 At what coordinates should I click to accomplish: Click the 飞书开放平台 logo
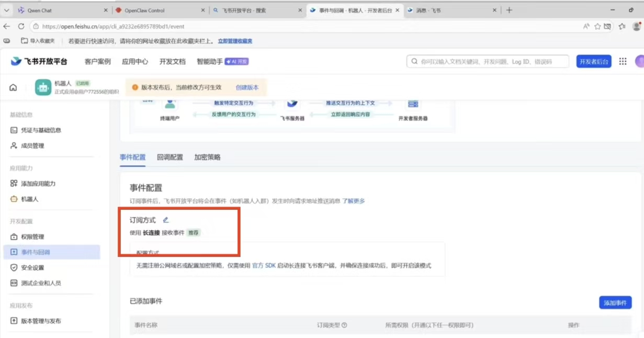39,61
